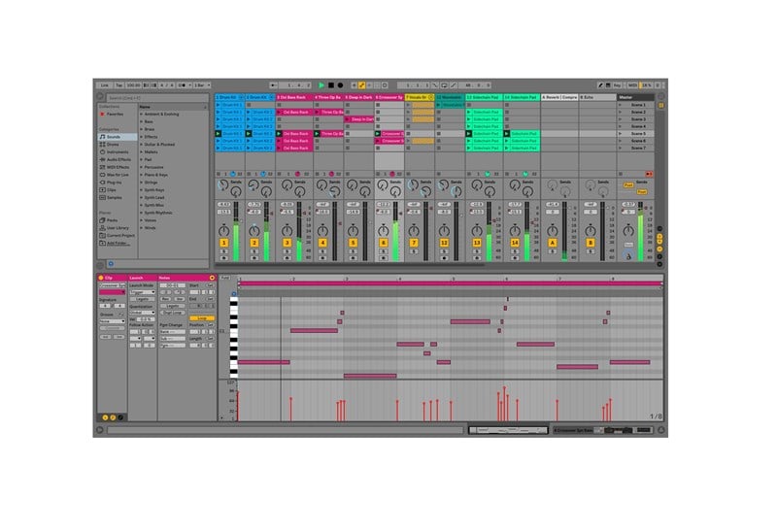The height and width of the screenshot is (532, 777).
Task: Click the browser search field
Action: point(157,98)
